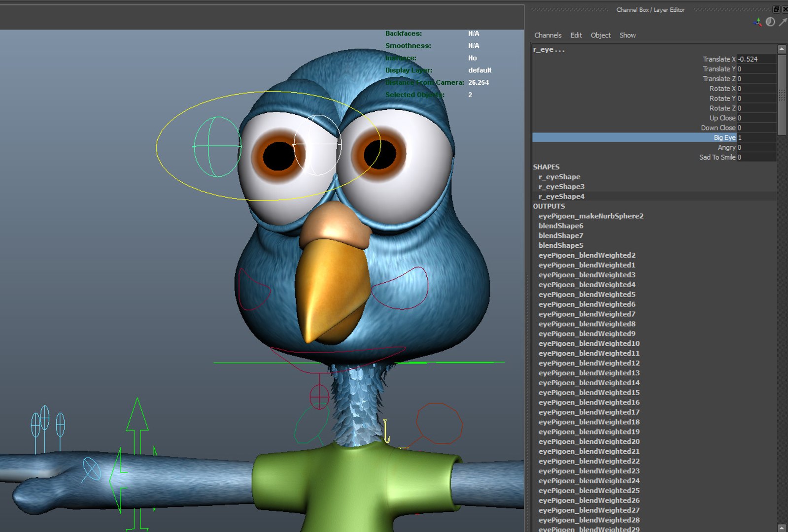Expand the blendShape7 output node

pos(561,236)
